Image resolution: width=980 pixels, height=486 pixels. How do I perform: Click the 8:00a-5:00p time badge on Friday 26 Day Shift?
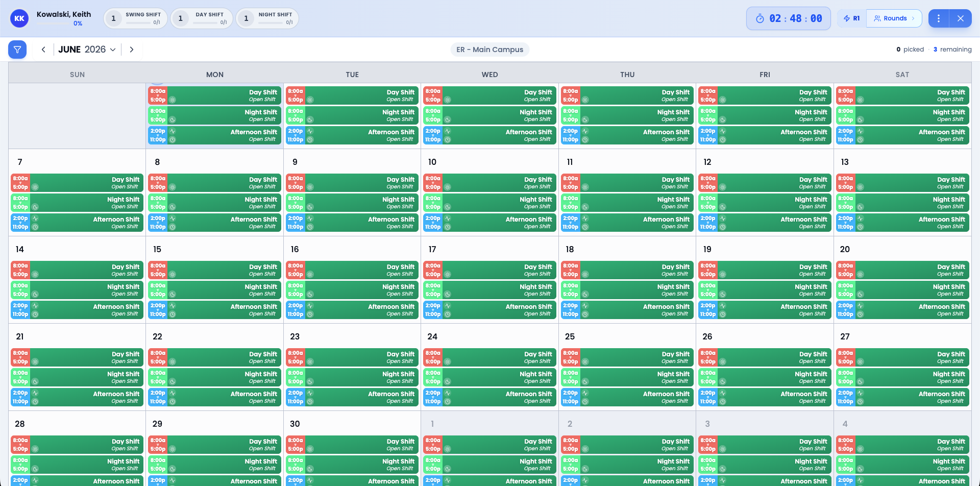tap(708, 357)
